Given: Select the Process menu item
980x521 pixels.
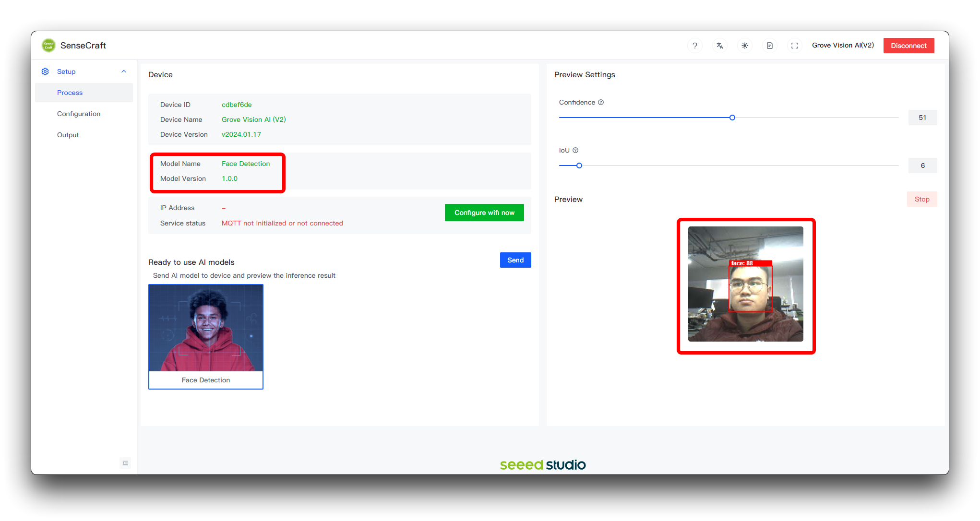Looking at the screenshot, I should [x=84, y=93].
